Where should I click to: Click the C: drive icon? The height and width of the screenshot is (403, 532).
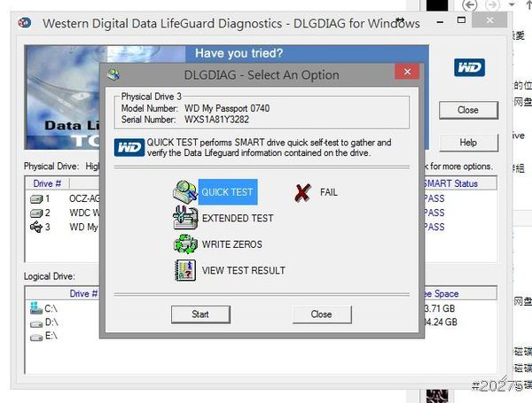(36, 307)
